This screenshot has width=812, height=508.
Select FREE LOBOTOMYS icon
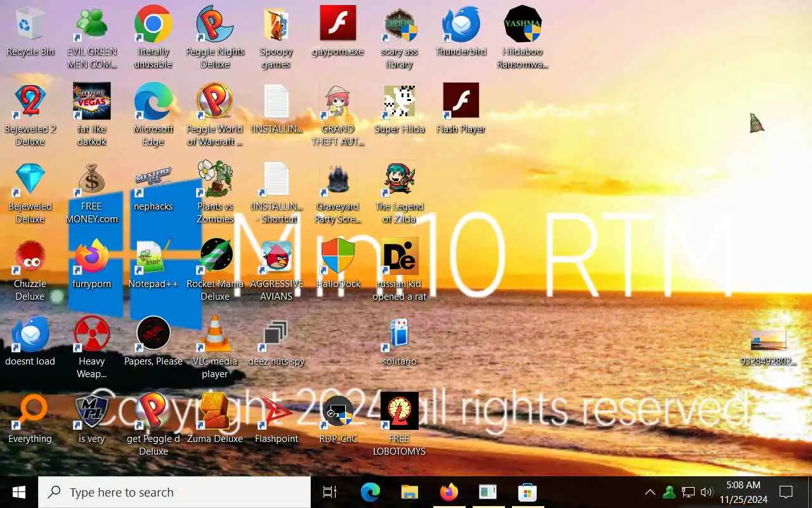(400, 411)
